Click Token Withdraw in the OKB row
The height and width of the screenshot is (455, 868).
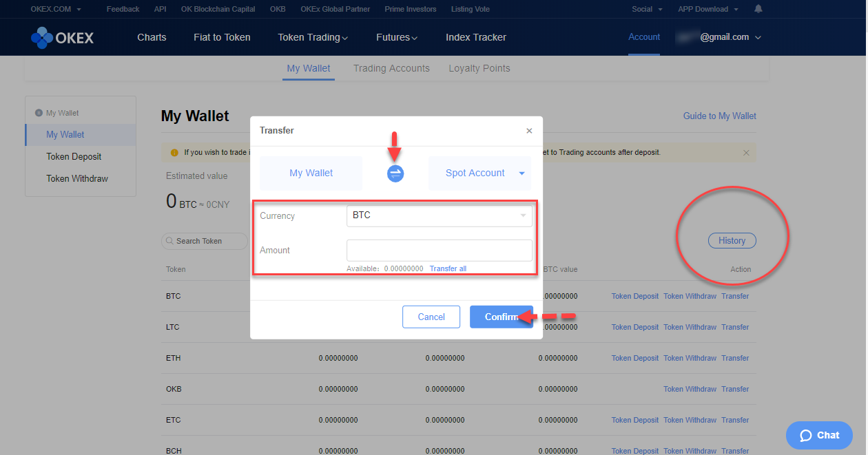pos(690,390)
